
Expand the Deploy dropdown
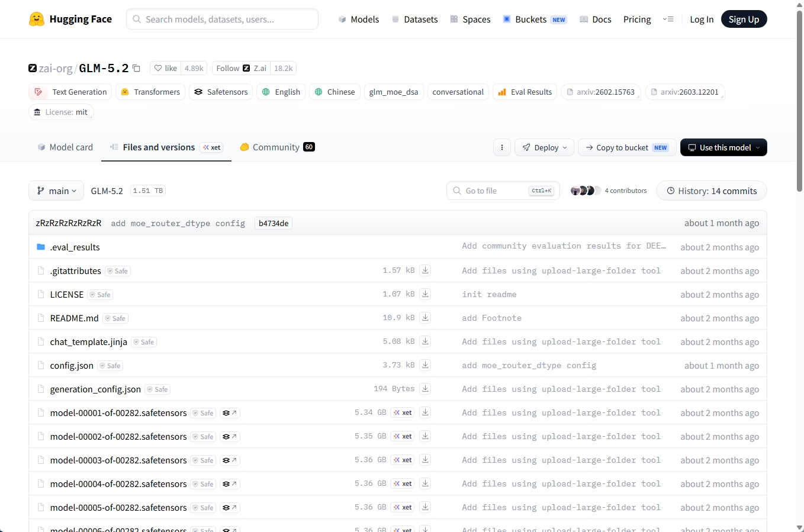[545, 147]
